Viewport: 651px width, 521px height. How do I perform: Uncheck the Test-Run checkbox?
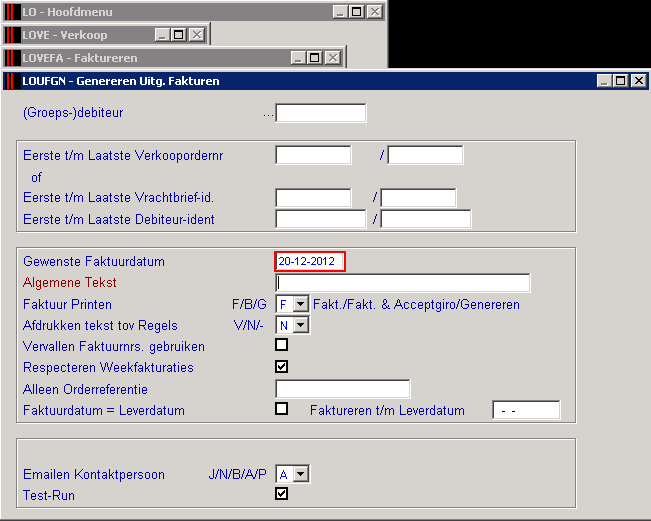(281, 494)
